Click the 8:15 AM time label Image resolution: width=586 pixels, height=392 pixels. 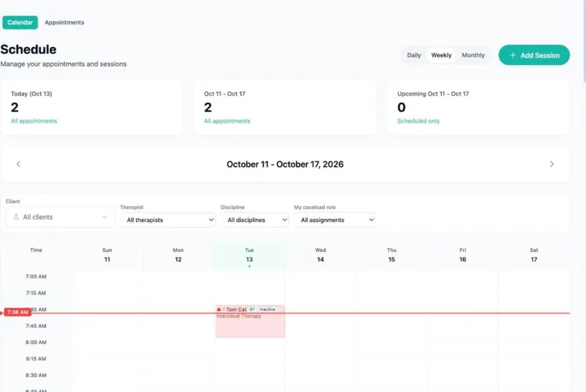click(36, 359)
